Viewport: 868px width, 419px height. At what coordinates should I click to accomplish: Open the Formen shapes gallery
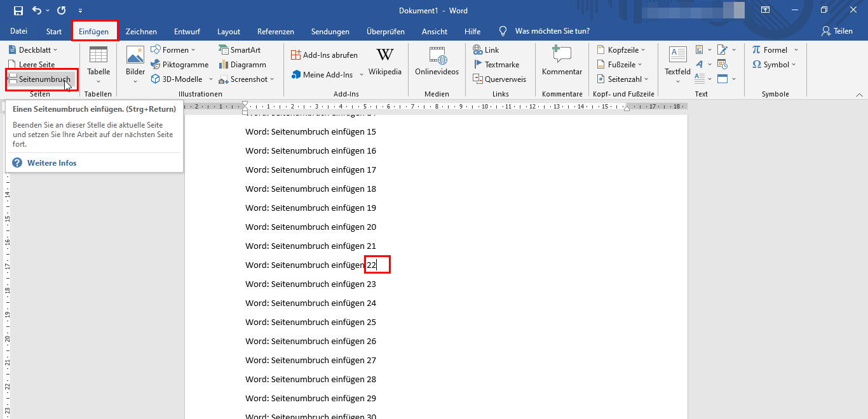pyautogui.click(x=174, y=50)
